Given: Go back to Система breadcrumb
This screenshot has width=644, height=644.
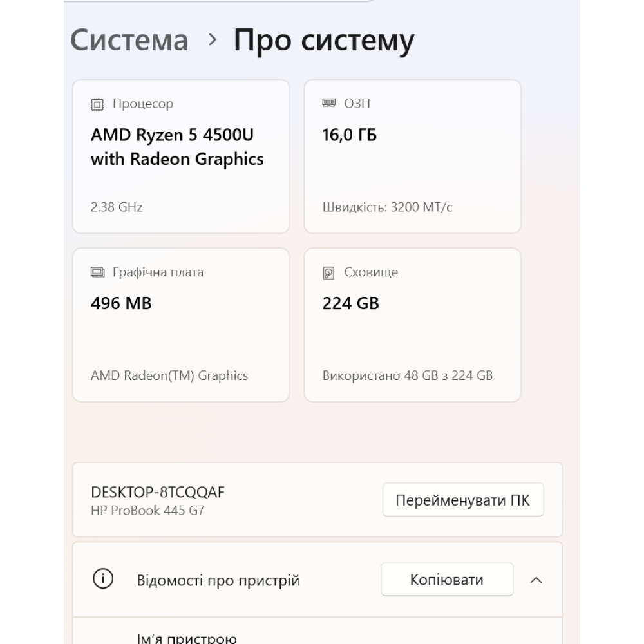Looking at the screenshot, I should tap(129, 40).
